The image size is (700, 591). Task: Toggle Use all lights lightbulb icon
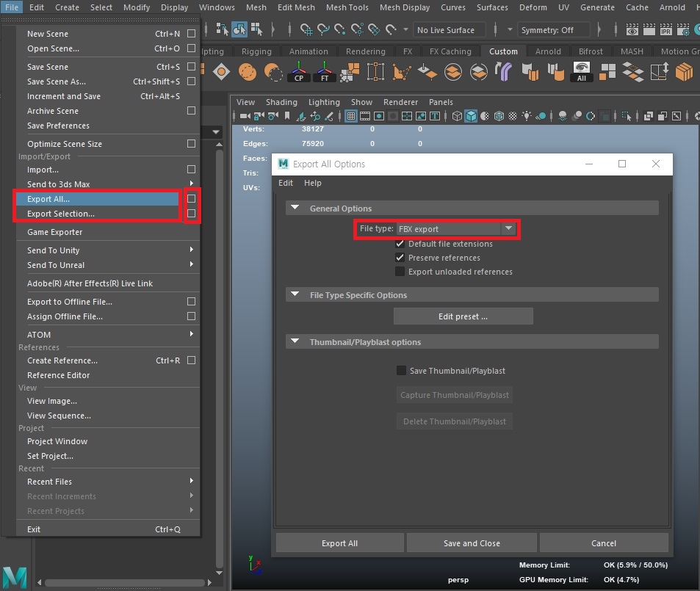coord(527,117)
